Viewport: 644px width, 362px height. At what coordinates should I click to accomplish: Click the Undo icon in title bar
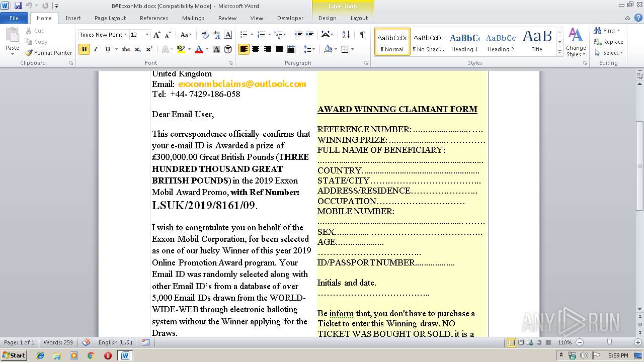(x=29, y=6)
